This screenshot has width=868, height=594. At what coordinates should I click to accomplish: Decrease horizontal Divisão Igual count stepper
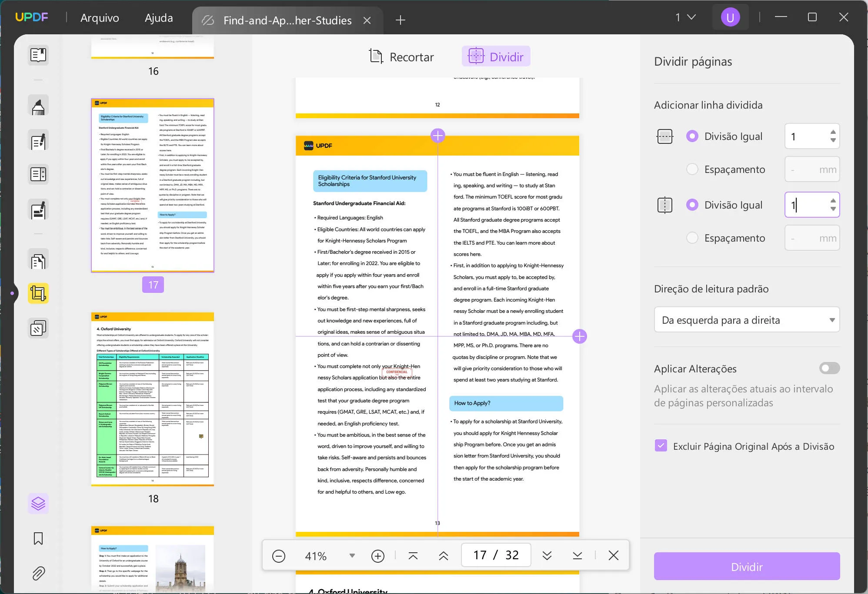(x=833, y=140)
